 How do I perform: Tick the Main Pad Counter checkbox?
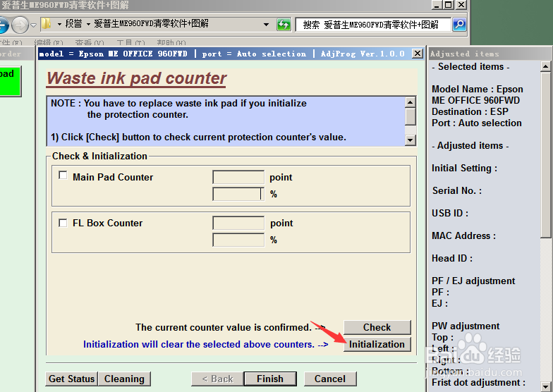click(x=63, y=175)
